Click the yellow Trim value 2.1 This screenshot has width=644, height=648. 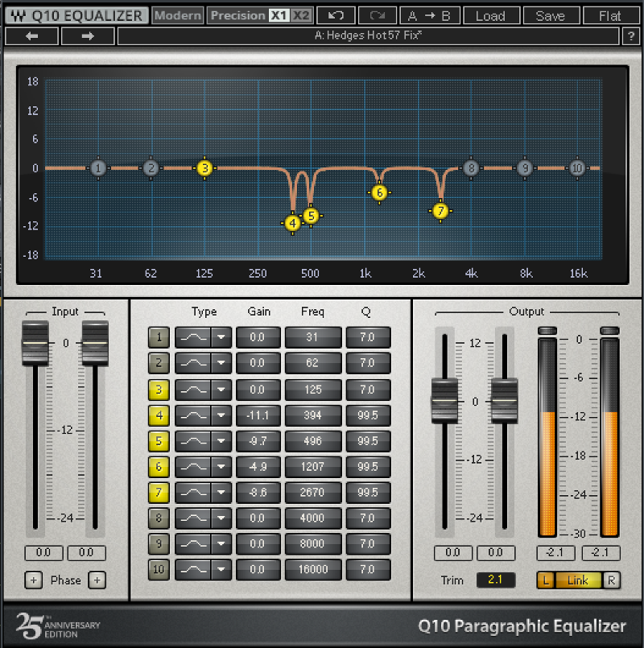[496, 580]
